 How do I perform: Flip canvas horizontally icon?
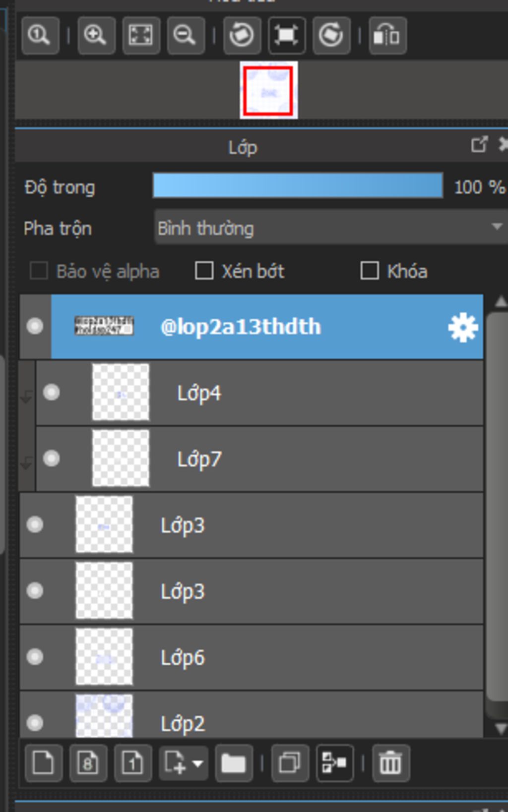coord(387,35)
